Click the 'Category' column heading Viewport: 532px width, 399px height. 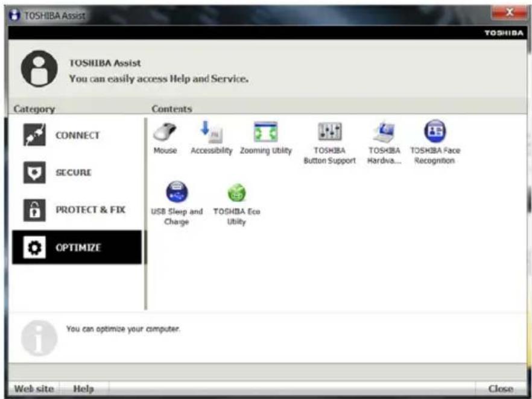[34, 109]
